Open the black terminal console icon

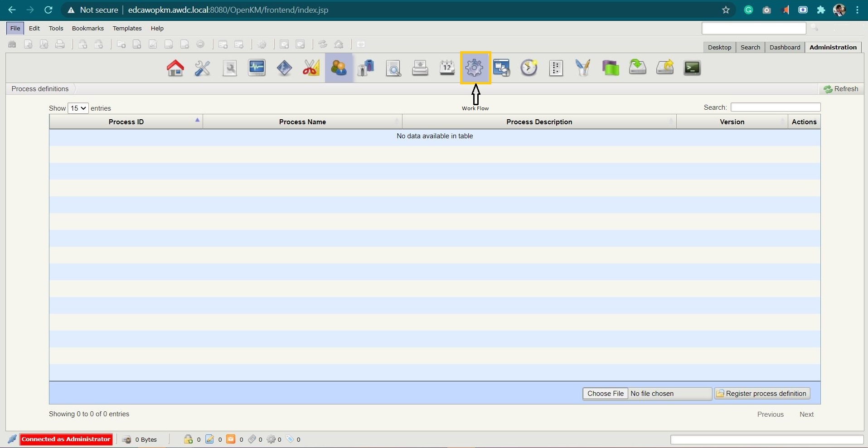pos(692,68)
